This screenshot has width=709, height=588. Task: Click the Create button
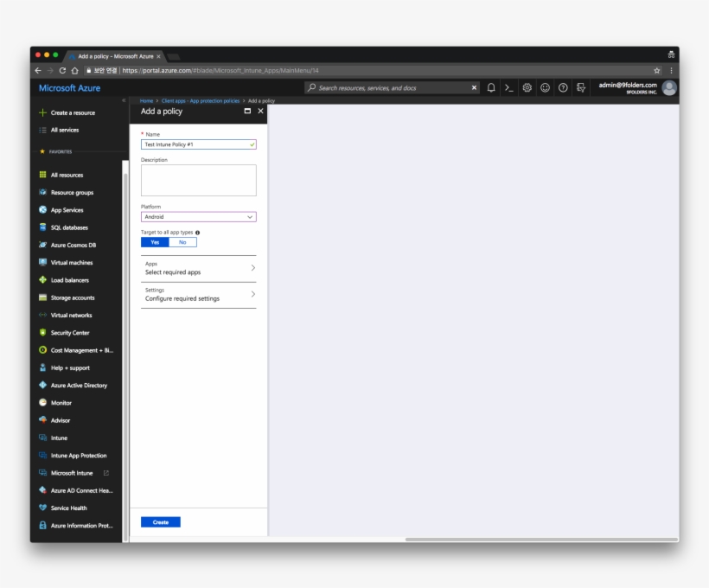160,521
